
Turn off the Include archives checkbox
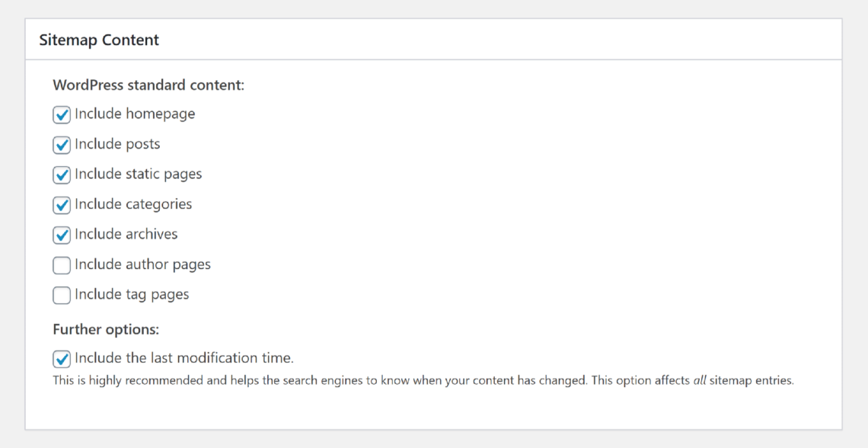point(62,235)
